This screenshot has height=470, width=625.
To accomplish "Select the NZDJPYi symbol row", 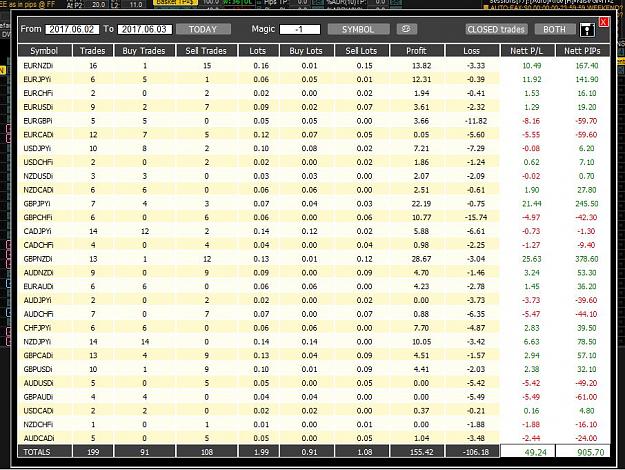I will click(314, 342).
